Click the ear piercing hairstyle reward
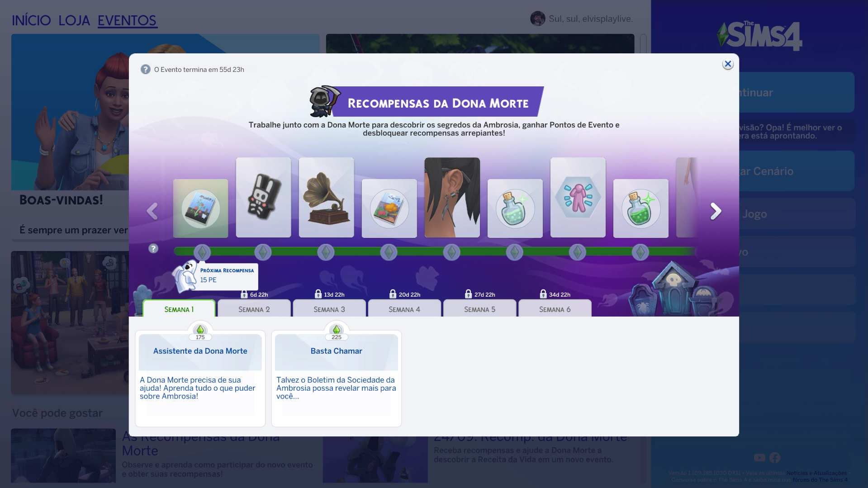Image resolution: width=868 pixels, height=488 pixels. (x=452, y=198)
